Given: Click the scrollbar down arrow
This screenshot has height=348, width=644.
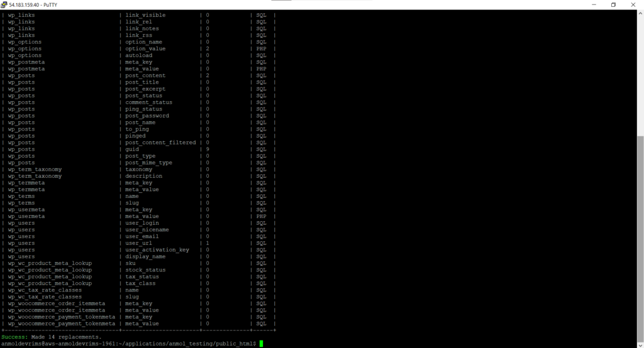Looking at the screenshot, I should 640,345.
